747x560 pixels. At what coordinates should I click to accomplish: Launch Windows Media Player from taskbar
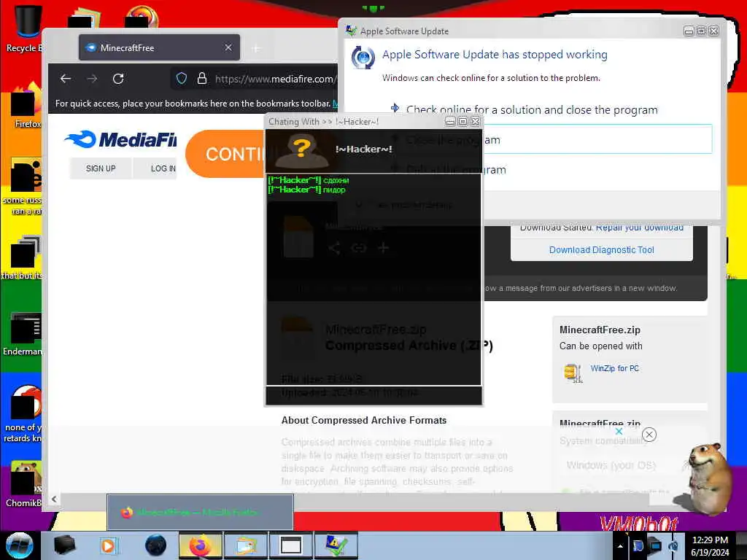tap(108, 545)
